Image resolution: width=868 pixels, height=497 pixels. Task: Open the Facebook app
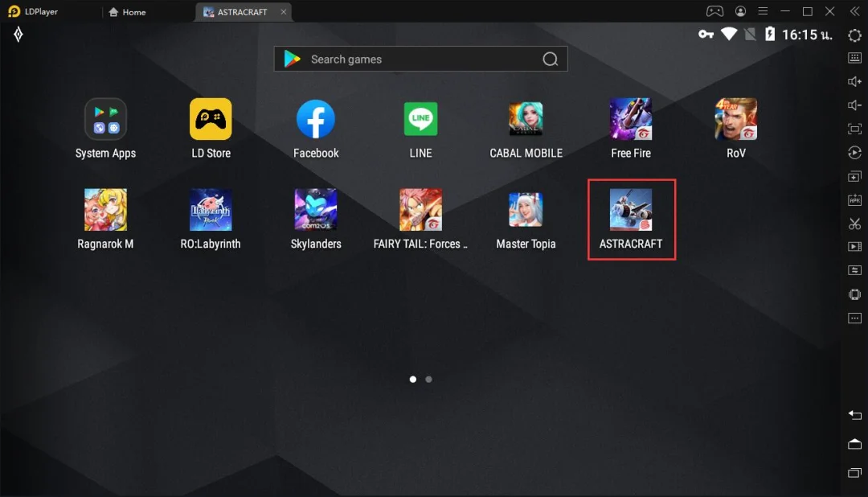pyautogui.click(x=316, y=119)
